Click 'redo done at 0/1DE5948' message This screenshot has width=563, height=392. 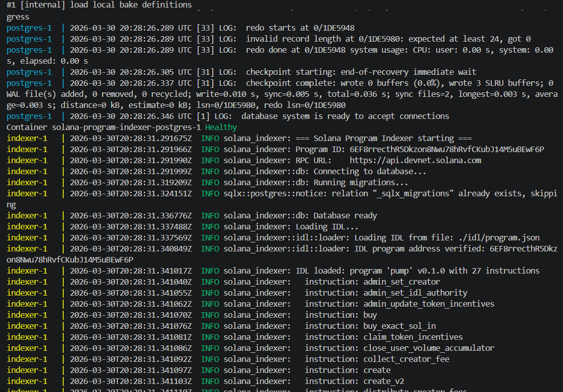[296, 50]
